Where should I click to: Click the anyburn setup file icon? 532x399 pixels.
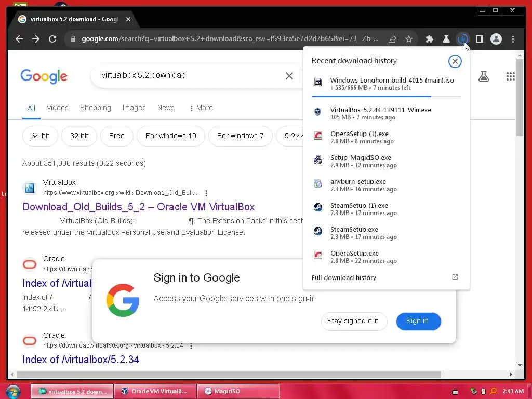317,183
